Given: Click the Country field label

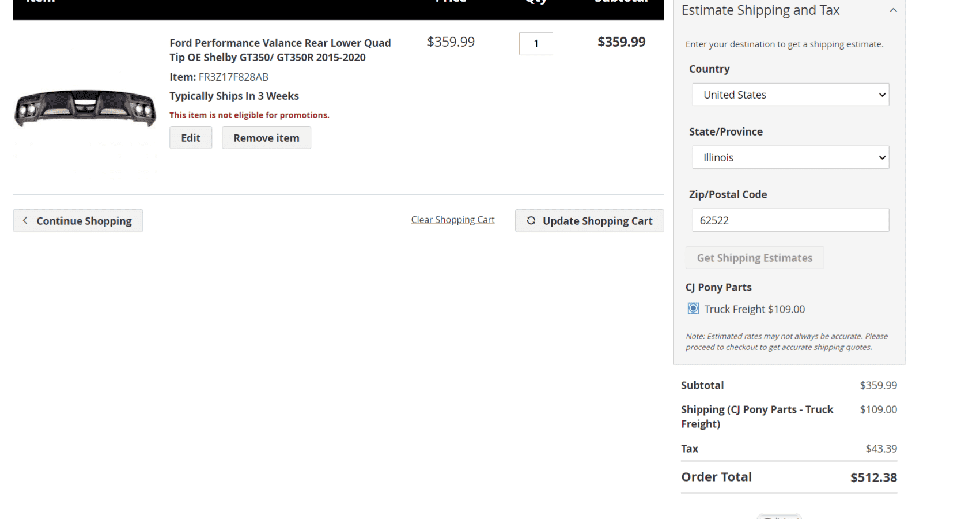Looking at the screenshot, I should click(x=709, y=69).
